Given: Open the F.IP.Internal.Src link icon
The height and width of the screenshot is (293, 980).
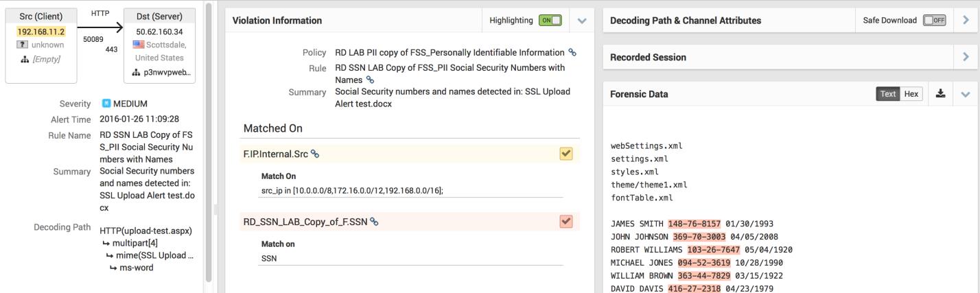Looking at the screenshot, I should [x=315, y=154].
